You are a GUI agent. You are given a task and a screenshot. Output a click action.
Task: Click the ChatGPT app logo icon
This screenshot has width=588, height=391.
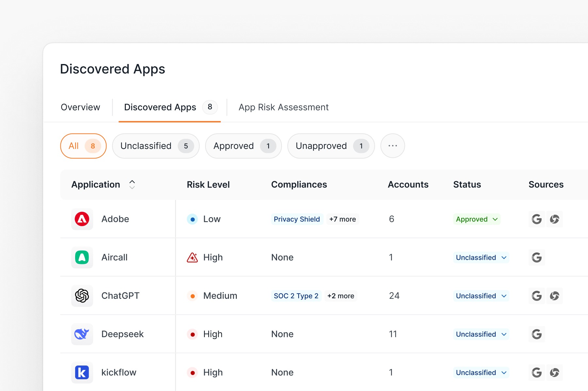(82, 296)
